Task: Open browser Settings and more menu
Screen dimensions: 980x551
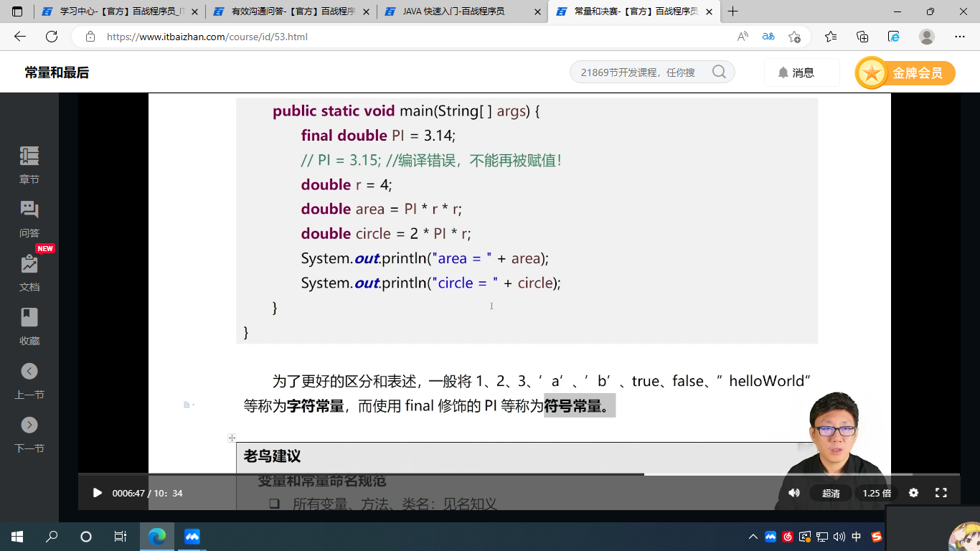Action: point(960,37)
